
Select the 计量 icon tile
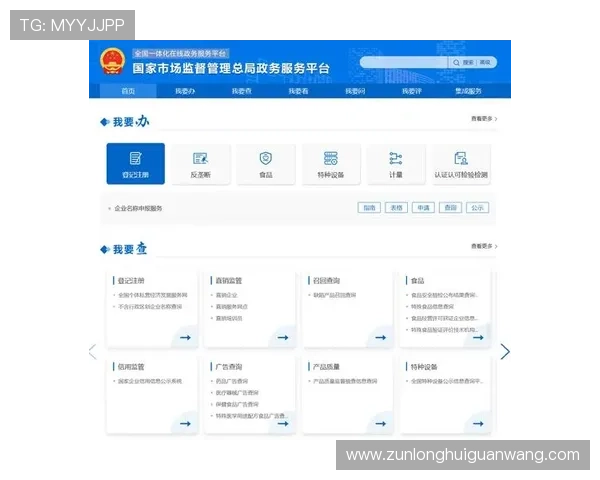[396, 163]
